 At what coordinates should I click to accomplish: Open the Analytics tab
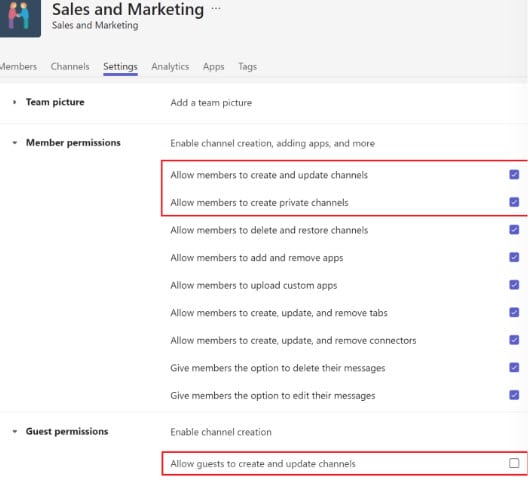(x=170, y=66)
